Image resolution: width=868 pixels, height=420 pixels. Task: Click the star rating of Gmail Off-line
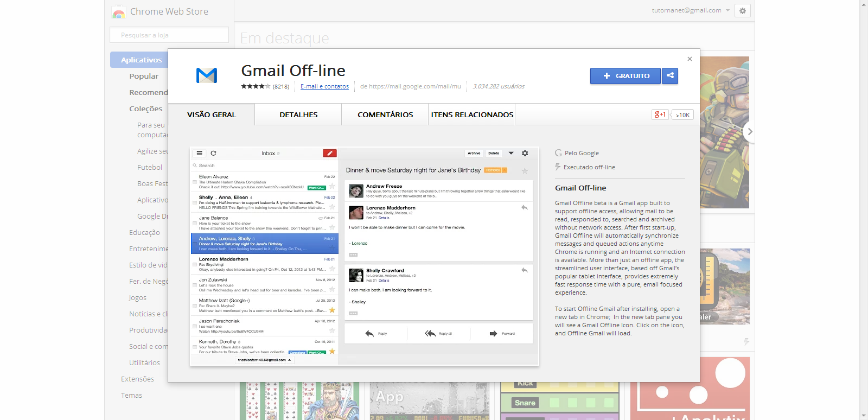[256, 86]
